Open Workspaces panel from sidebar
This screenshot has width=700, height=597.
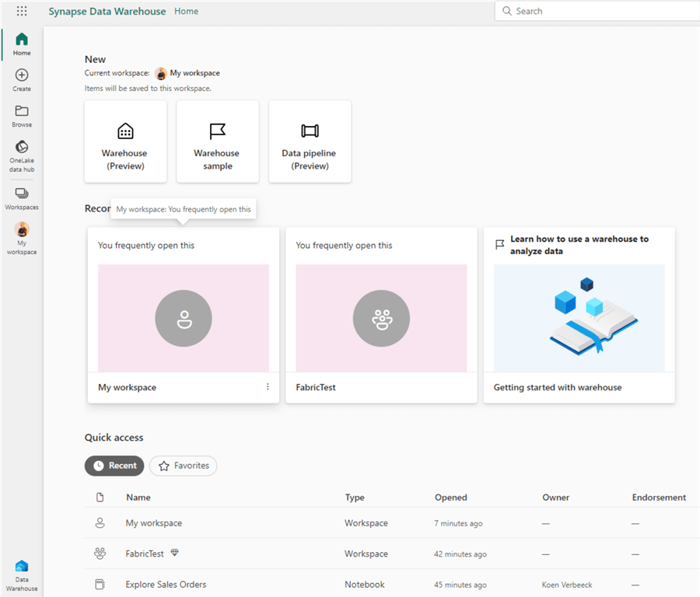click(x=22, y=198)
